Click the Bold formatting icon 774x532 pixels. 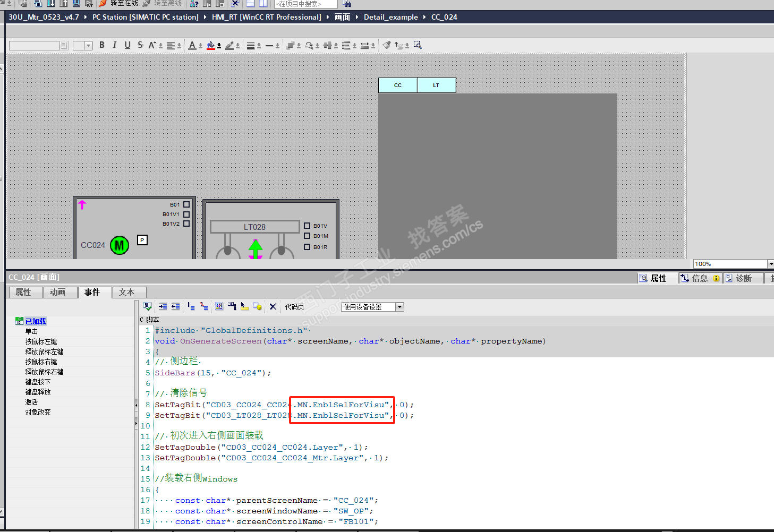click(x=102, y=45)
